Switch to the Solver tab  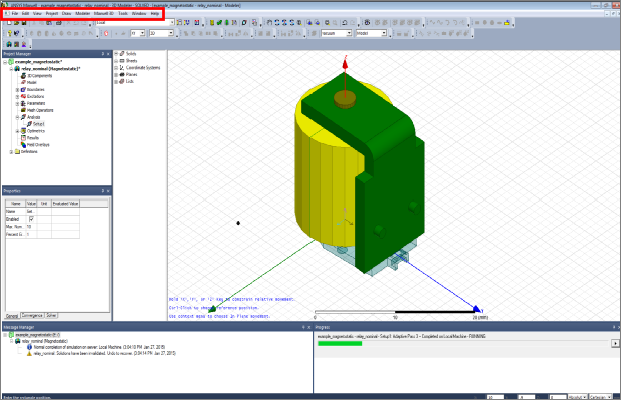(52, 316)
